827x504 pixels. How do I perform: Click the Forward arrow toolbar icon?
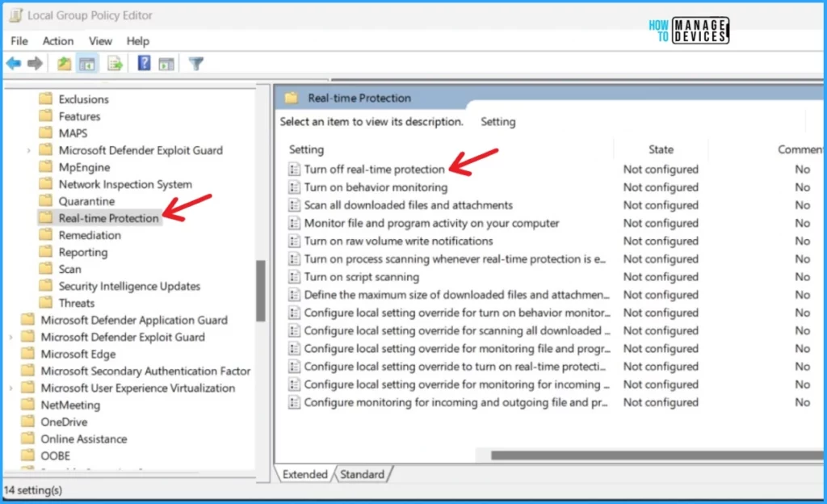pyautogui.click(x=36, y=64)
